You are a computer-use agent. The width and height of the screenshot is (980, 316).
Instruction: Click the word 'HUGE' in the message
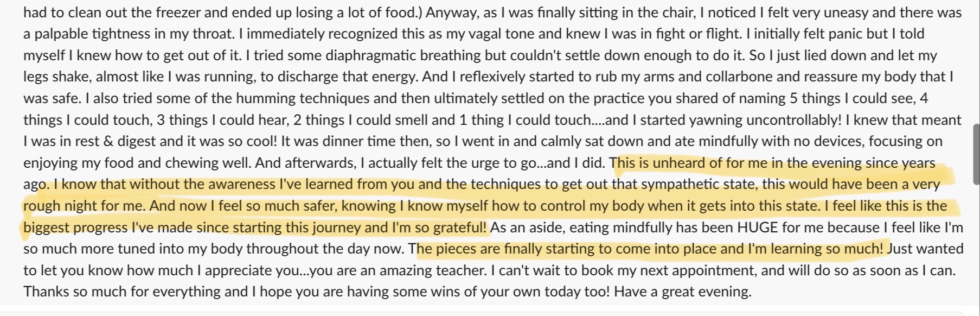click(x=757, y=227)
